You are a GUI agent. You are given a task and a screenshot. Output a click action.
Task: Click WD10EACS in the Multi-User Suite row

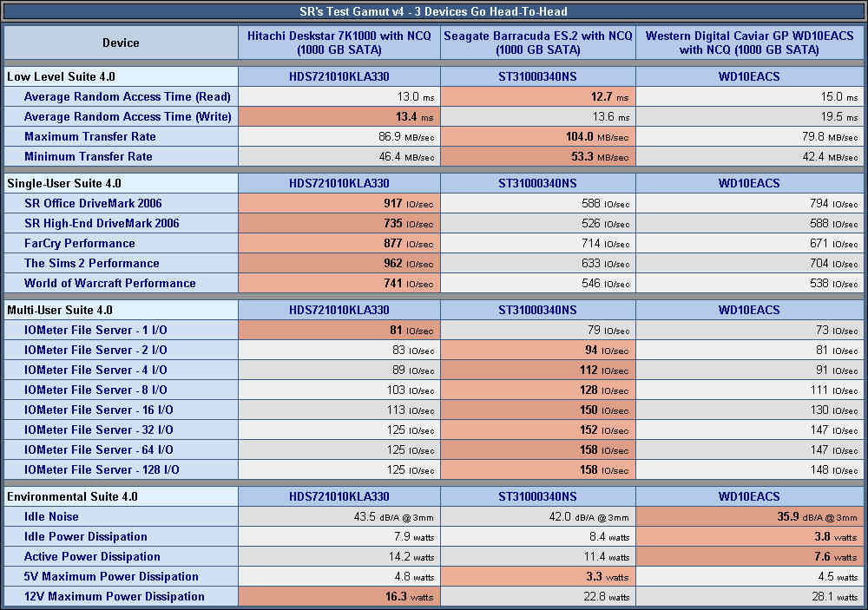[749, 310]
